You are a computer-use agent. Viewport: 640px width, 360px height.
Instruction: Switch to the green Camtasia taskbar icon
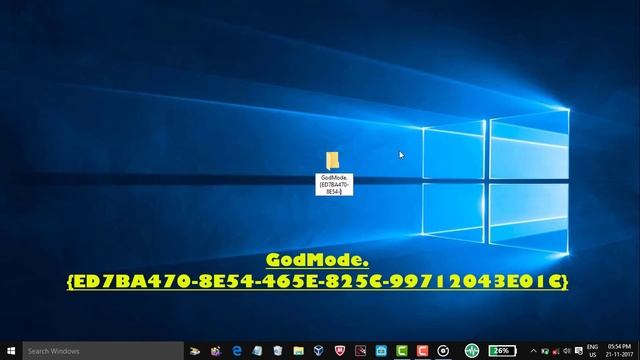pyautogui.click(x=402, y=351)
